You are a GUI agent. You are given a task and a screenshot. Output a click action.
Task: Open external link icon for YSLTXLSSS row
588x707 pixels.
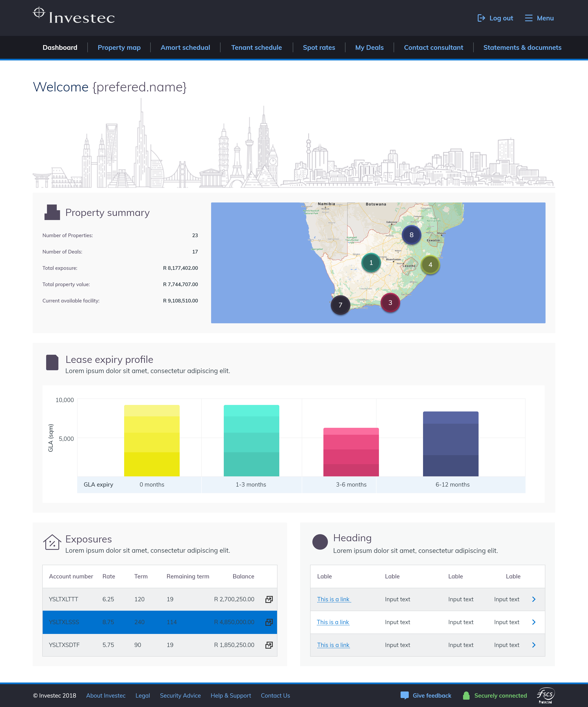tap(269, 622)
